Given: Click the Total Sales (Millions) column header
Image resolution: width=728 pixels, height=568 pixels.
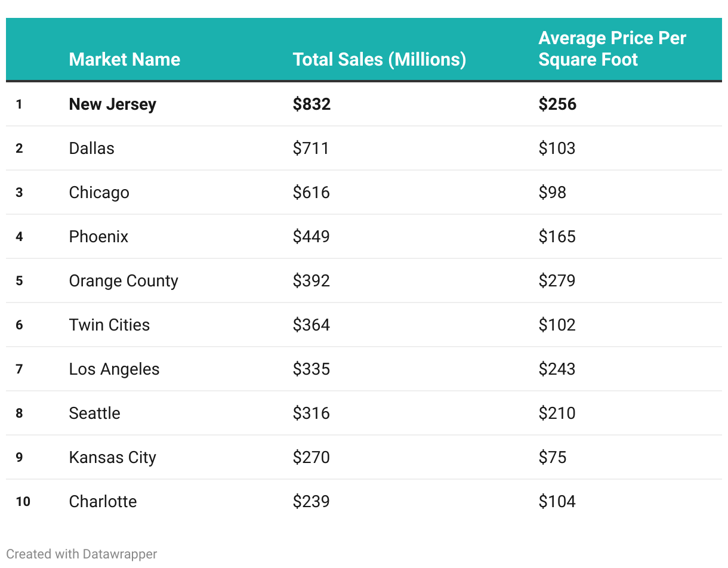Looking at the screenshot, I should 379,60.
